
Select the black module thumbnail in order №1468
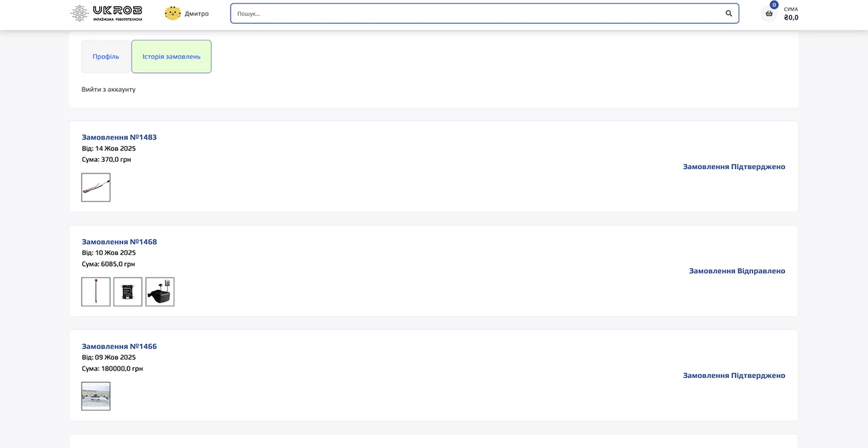(x=128, y=292)
